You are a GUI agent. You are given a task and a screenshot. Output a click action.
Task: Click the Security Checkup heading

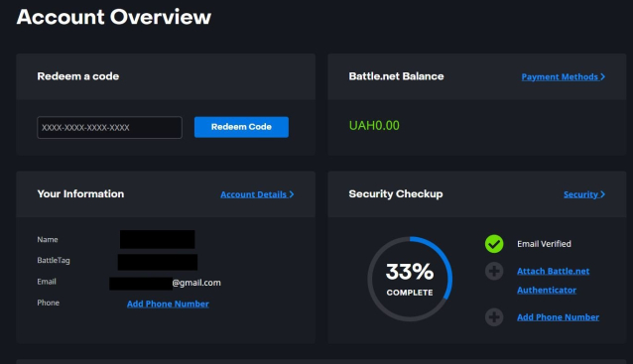click(x=396, y=194)
